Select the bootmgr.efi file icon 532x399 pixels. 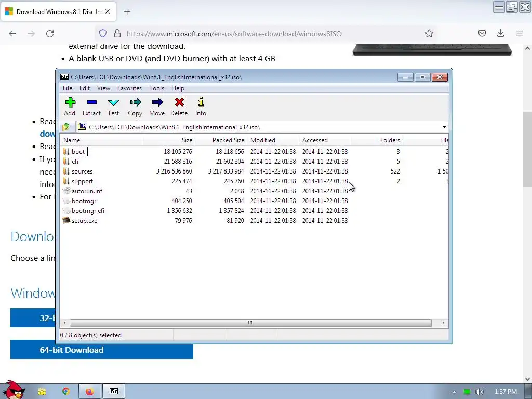[66, 211]
